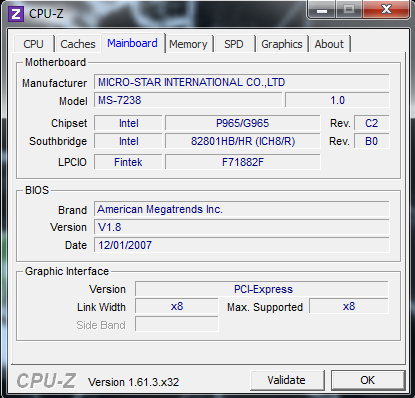Click the Validate button

[x=287, y=380]
